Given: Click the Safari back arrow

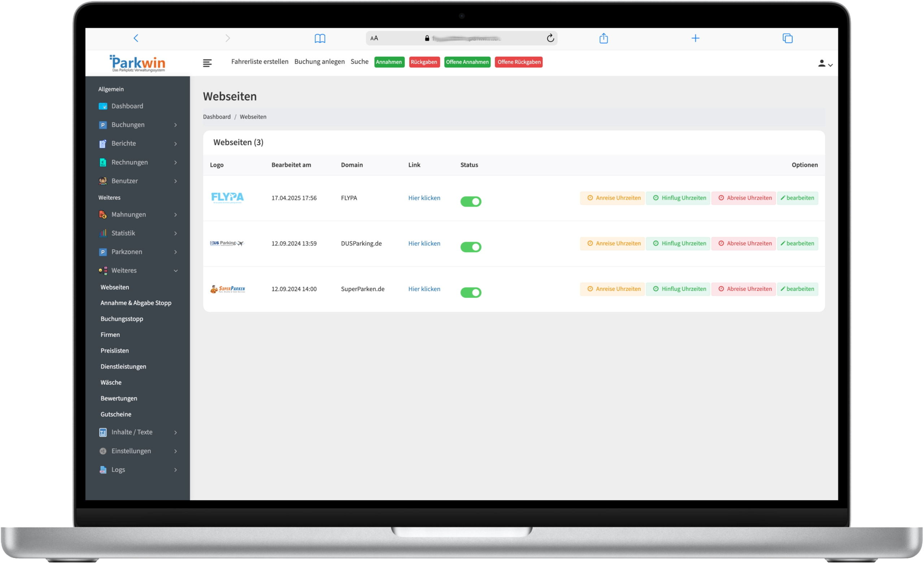Looking at the screenshot, I should (x=136, y=38).
